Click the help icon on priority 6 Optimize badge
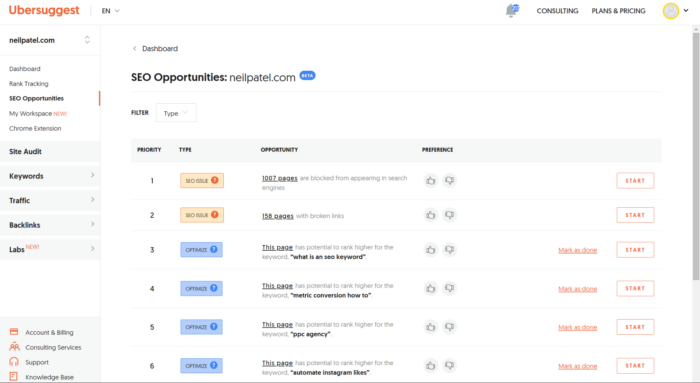This screenshot has width=700, height=383. click(x=214, y=365)
